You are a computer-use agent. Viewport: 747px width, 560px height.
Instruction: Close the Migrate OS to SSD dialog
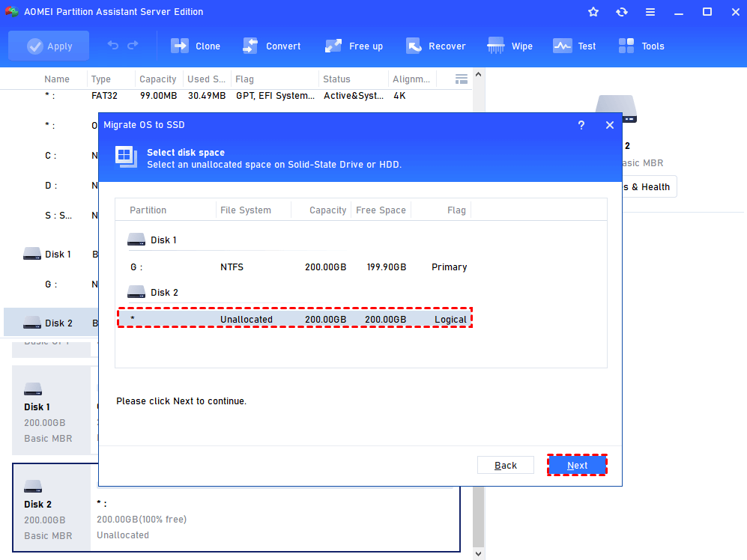(x=610, y=125)
